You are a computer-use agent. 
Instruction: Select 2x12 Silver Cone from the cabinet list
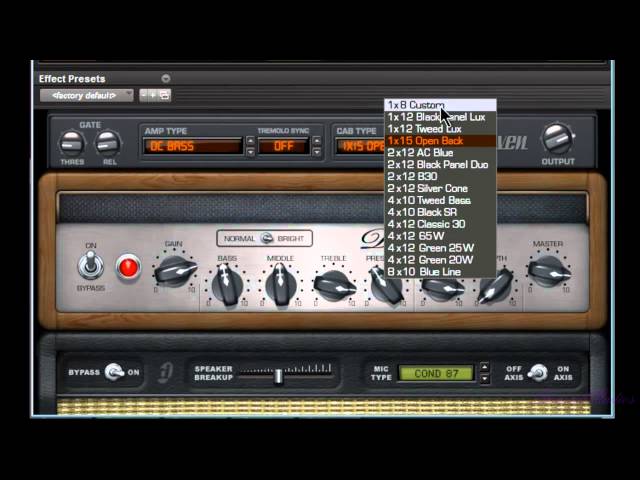pyautogui.click(x=427, y=188)
